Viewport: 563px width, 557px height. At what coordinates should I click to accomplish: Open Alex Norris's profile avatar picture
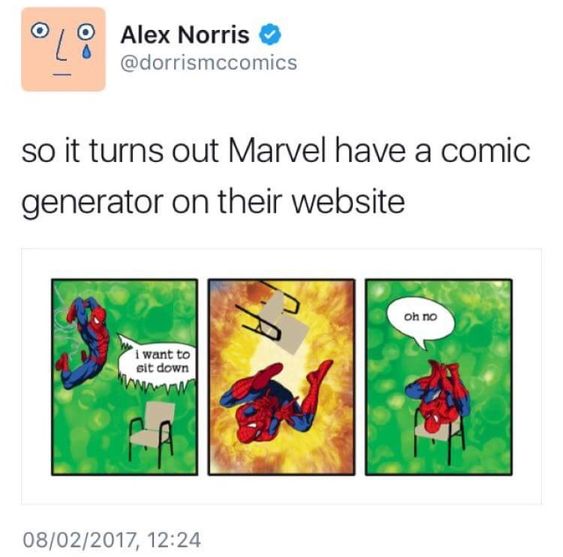63,49
